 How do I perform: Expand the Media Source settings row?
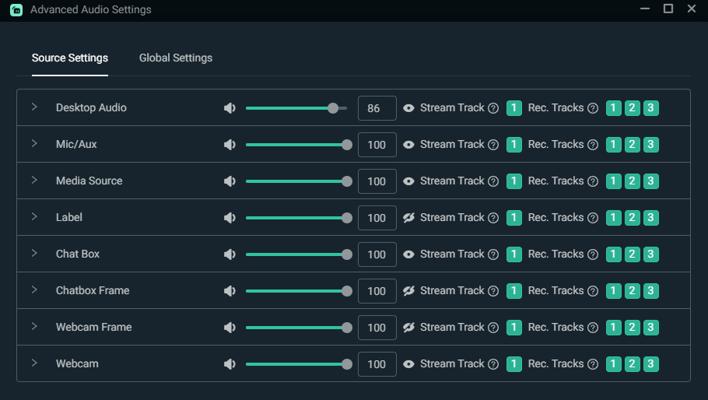(34, 180)
